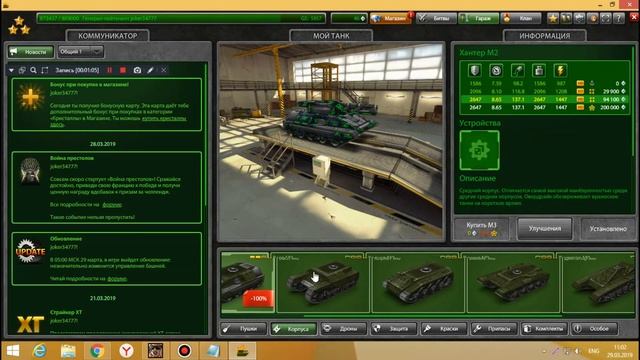Screen dimensions: 640x360
Task: Click the Windows Start button
Action: point(13,351)
